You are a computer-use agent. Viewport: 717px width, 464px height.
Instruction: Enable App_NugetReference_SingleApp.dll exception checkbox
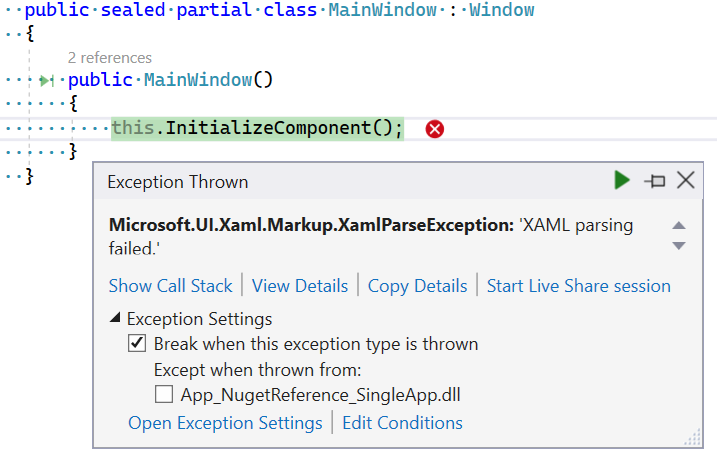tap(164, 394)
